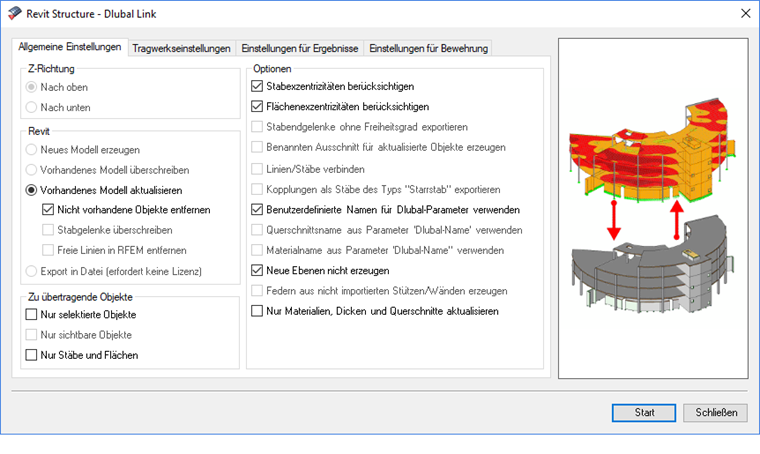760x454 pixels.
Task: Select Vorhandenes Modell aktualisieren radio button
Action: (x=32, y=190)
